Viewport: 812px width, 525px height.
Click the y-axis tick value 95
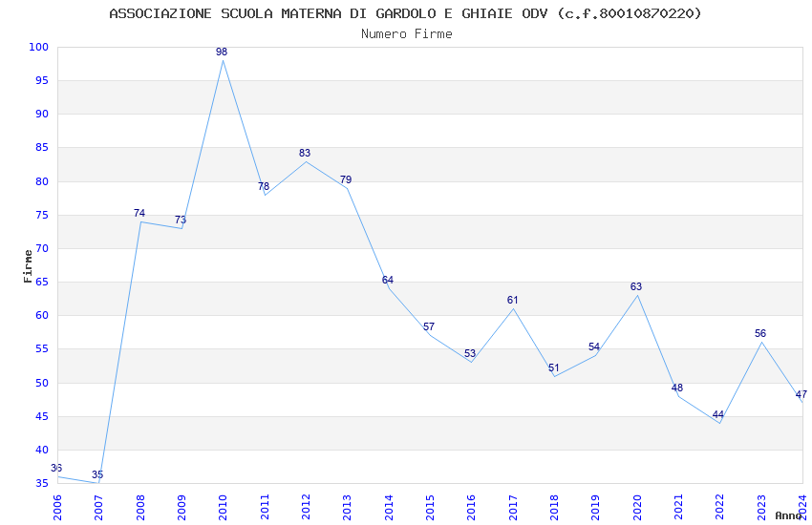(42, 81)
